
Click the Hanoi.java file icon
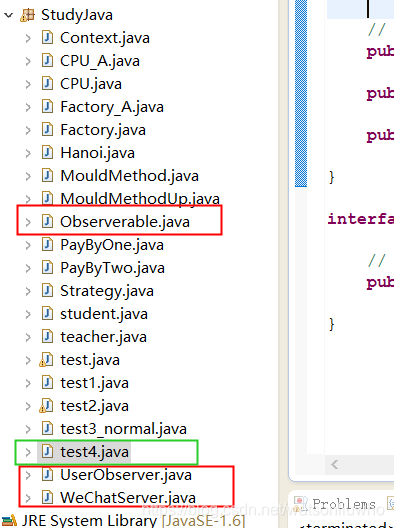click(47, 153)
